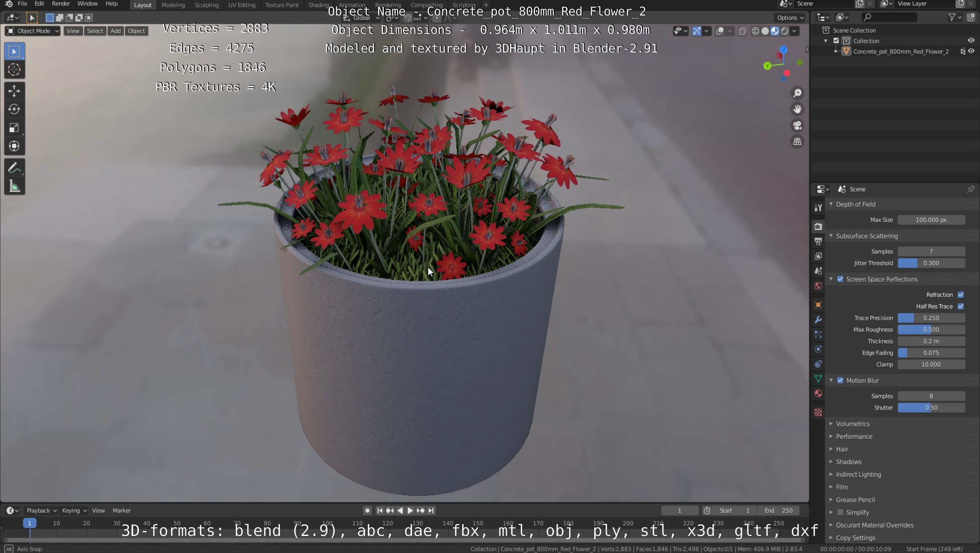The image size is (980, 553).
Task: Open the viewport Add menu
Action: click(116, 31)
